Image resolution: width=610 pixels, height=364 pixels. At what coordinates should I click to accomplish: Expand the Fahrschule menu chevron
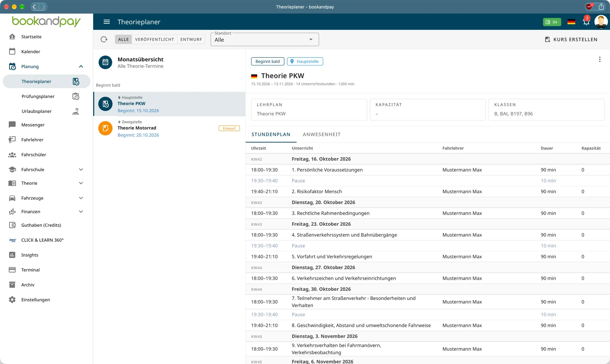[x=81, y=170]
